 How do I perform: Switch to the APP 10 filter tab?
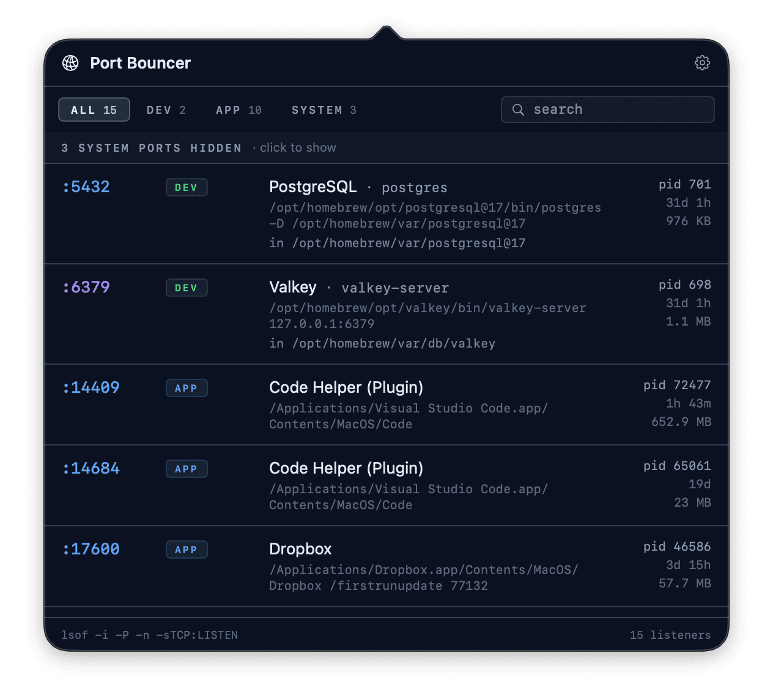pos(239,110)
